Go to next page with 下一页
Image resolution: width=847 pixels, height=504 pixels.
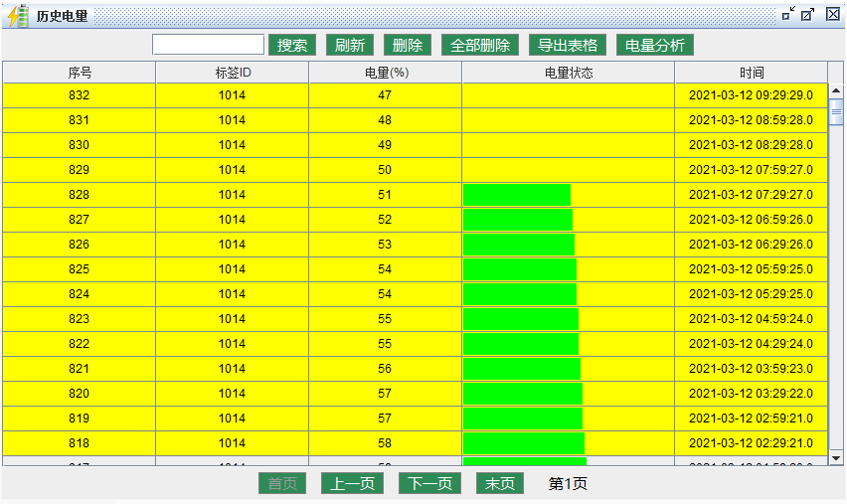(x=430, y=484)
